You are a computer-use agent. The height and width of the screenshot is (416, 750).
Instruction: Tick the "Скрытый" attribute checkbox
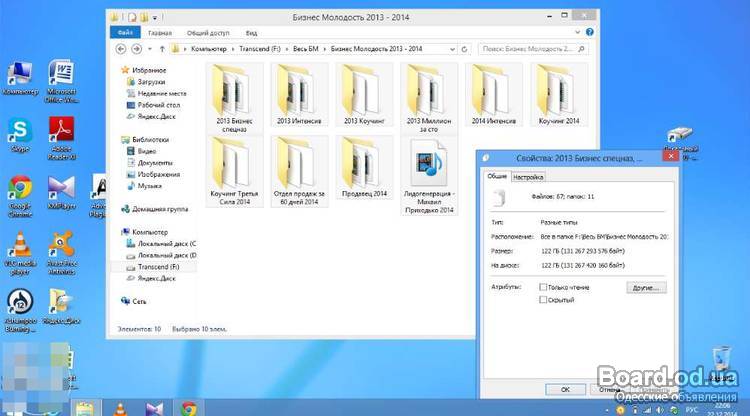coord(543,300)
